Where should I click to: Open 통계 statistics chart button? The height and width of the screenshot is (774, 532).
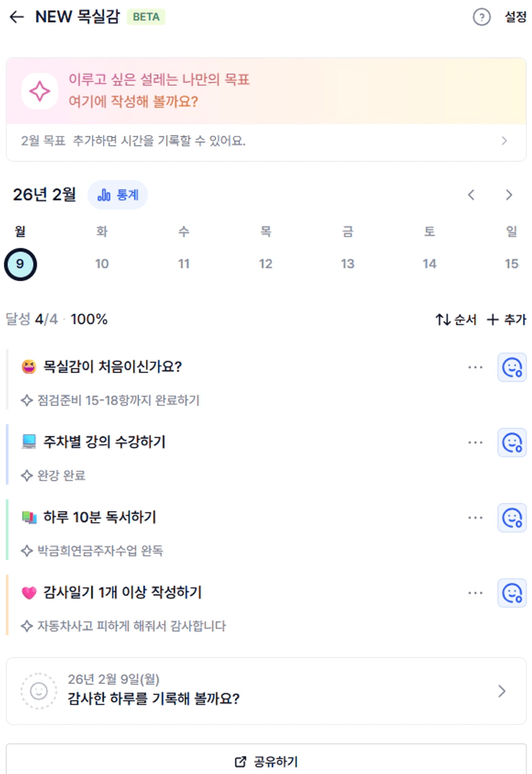pos(118,195)
